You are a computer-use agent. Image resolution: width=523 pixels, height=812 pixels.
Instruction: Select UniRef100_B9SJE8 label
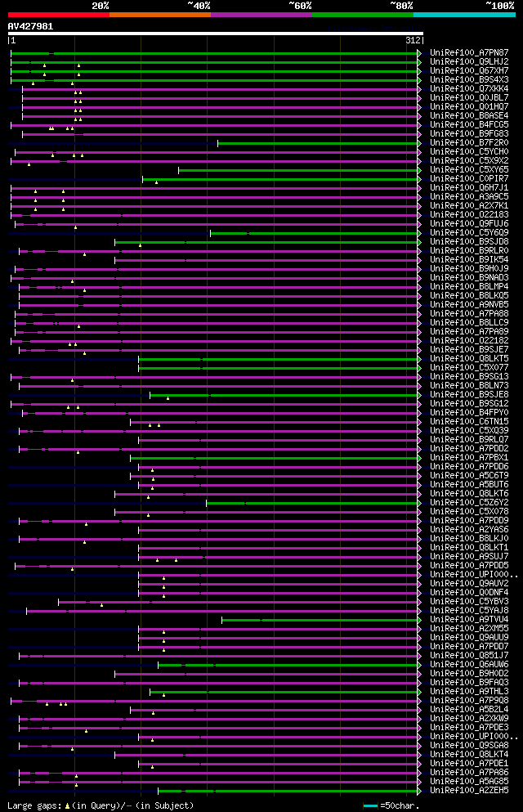[x=469, y=395]
